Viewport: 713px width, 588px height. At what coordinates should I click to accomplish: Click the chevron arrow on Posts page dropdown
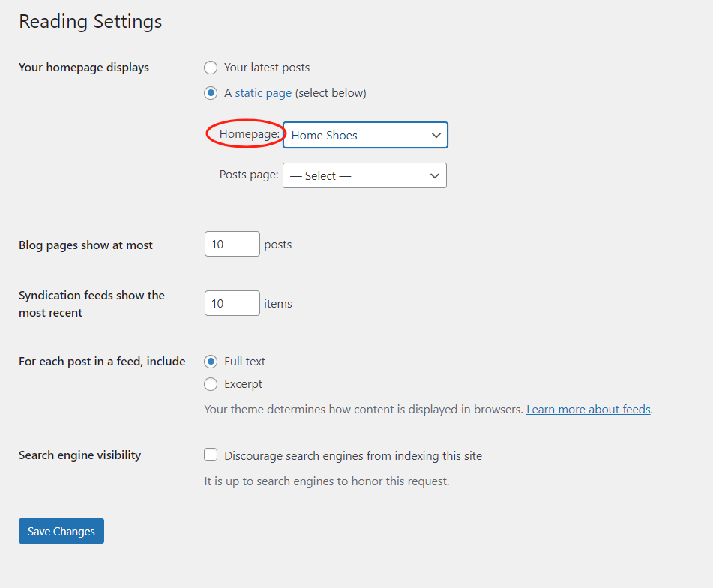pos(434,176)
